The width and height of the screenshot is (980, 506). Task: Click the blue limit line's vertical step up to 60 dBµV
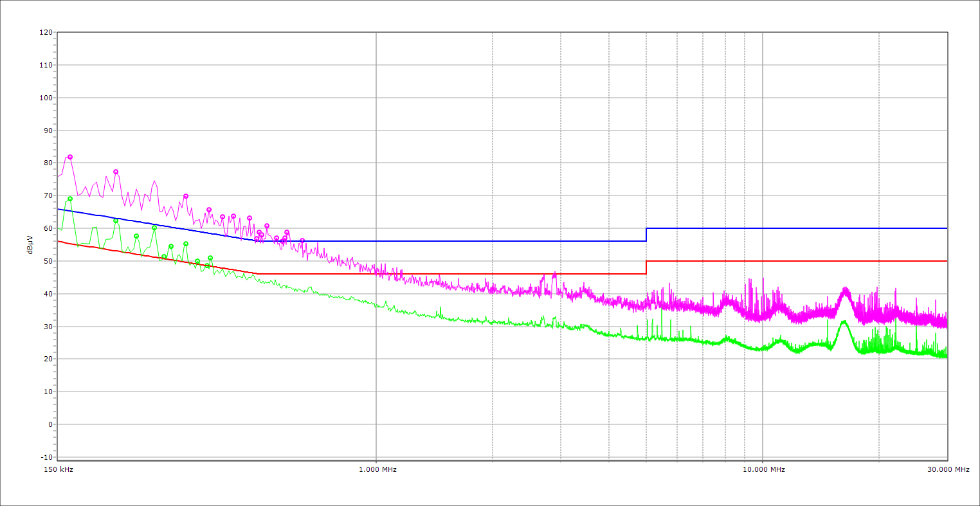point(646,235)
